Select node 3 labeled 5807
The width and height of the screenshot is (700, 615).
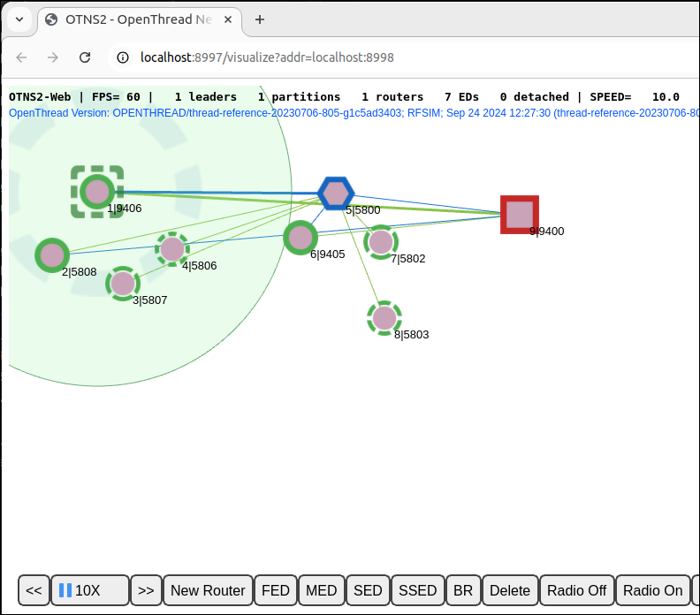[x=123, y=284]
